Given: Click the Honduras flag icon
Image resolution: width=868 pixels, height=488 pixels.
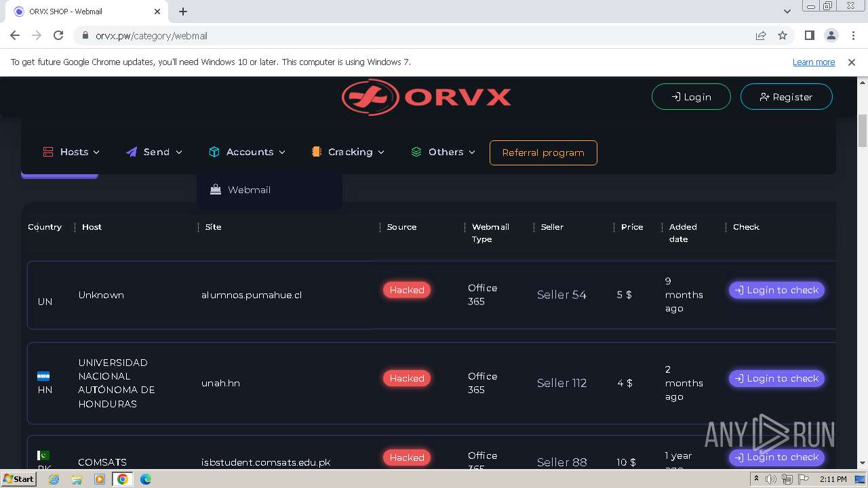Looking at the screenshot, I should (x=43, y=376).
